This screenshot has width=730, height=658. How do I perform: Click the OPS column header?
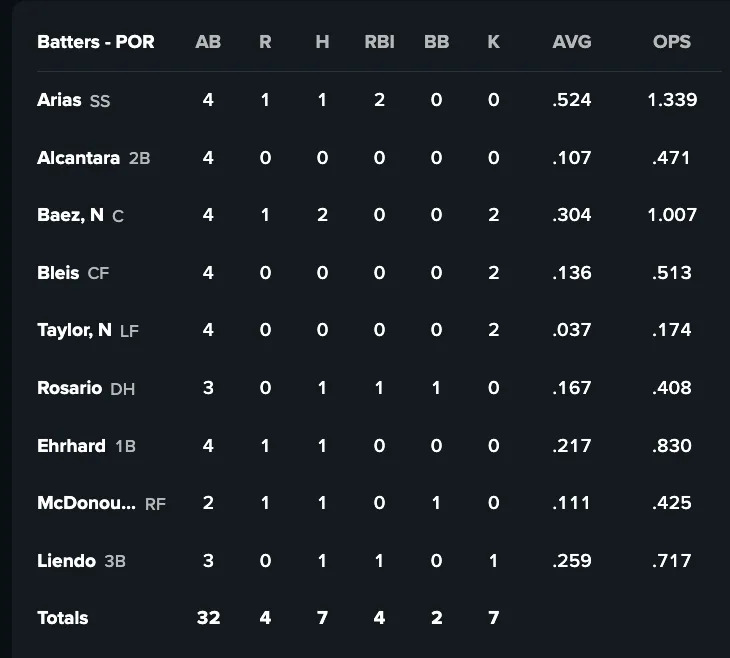[671, 42]
